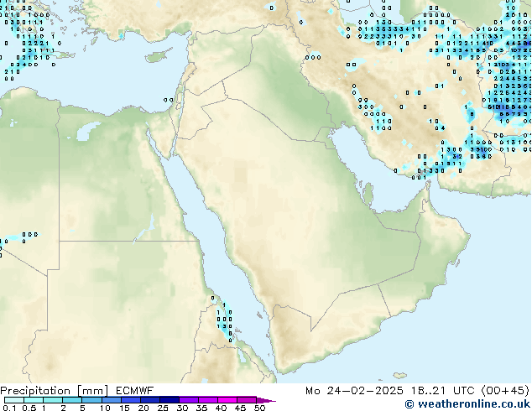The width and height of the screenshot is (532, 411).
Task: Click the 25–30 mm dark navy legend swatch
Action: 170,400
